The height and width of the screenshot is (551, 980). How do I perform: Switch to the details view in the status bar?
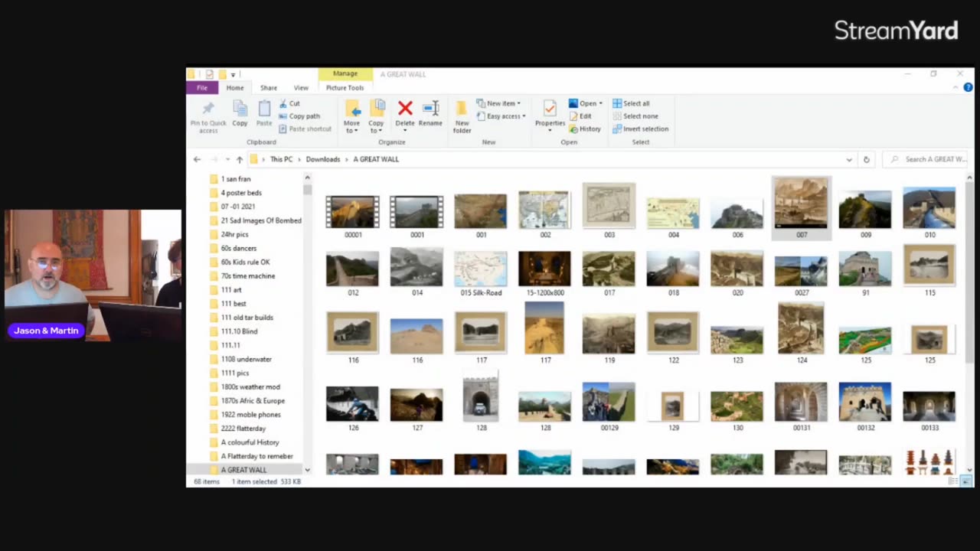(x=954, y=481)
